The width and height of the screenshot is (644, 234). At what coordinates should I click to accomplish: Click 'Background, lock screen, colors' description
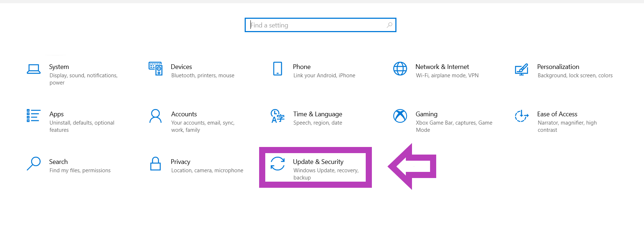(575, 75)
